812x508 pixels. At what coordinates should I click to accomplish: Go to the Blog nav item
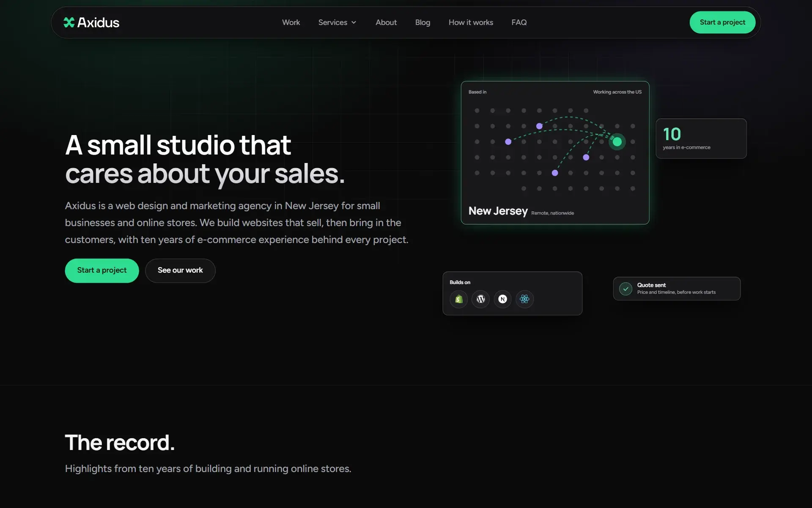click(422, 22)
